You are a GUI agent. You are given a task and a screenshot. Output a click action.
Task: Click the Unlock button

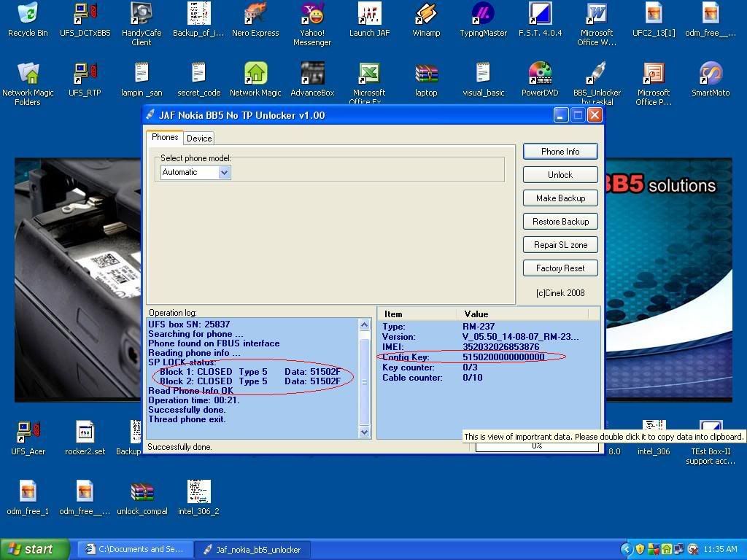click(560, 175)
